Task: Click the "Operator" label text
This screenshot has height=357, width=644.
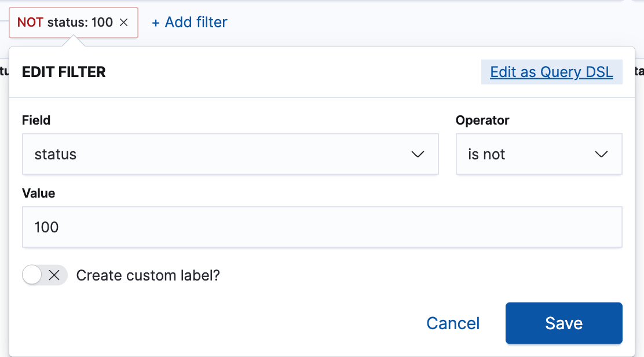Action: [482, 121]
